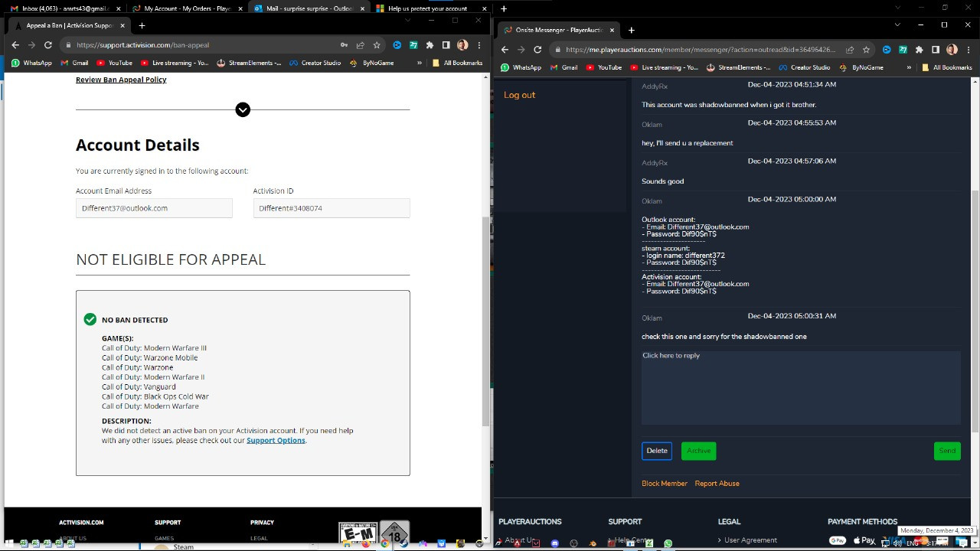
Task: Open Gmail bookmark in PlayerAuctions window
Action: [x=563, y=67]
